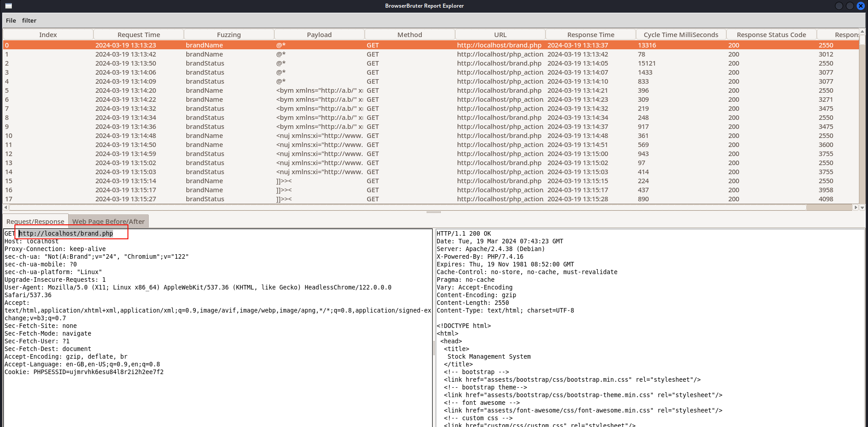Image resolution: width=868 pixels, height=427 pixels.
Task: Click User-Agent line in request pane
Action: coord(198,287)
